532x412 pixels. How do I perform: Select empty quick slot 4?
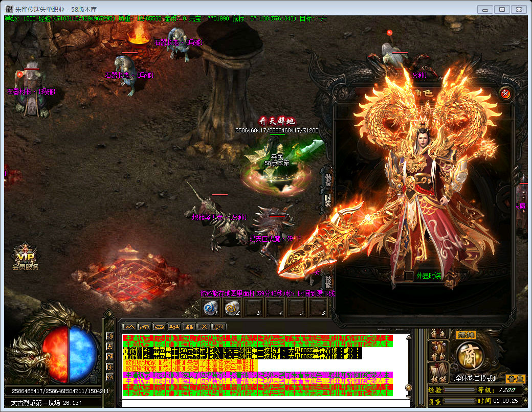pos(276,308)
